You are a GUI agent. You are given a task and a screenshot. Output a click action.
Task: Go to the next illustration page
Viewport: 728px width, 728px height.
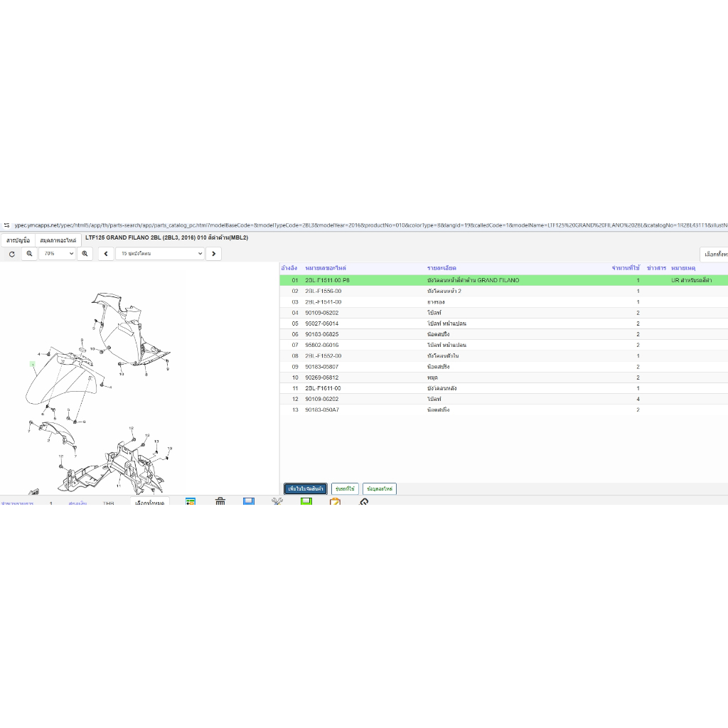pyautogui.click(x=213, y=254)
